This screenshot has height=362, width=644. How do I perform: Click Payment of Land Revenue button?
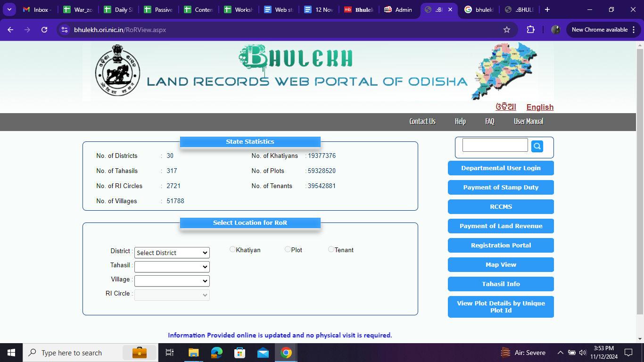point(501,226)
